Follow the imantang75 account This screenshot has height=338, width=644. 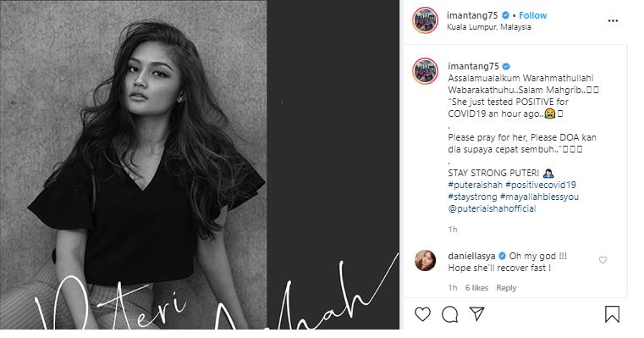(532, 15)
